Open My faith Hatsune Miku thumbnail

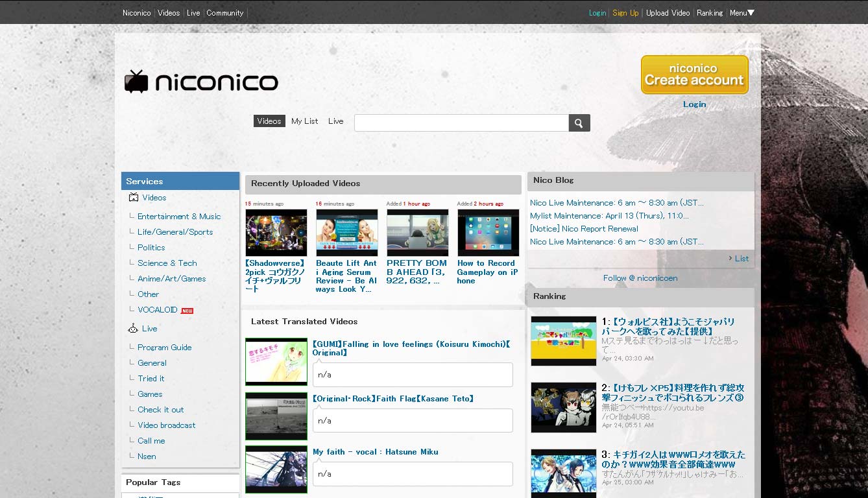(x=276, y=469)
